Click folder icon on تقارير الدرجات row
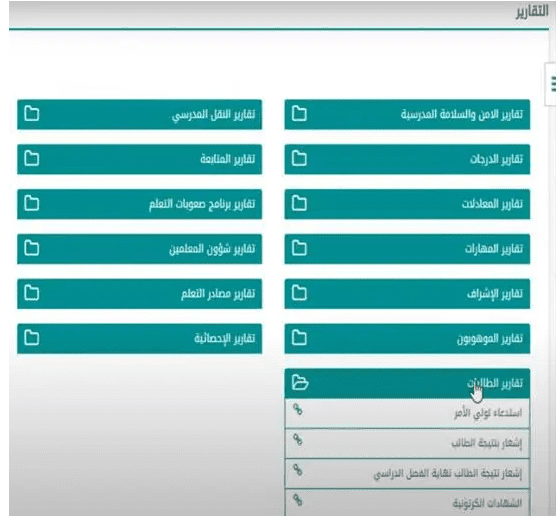This screenshot has height=518, width=556. (x=299, y=158)
